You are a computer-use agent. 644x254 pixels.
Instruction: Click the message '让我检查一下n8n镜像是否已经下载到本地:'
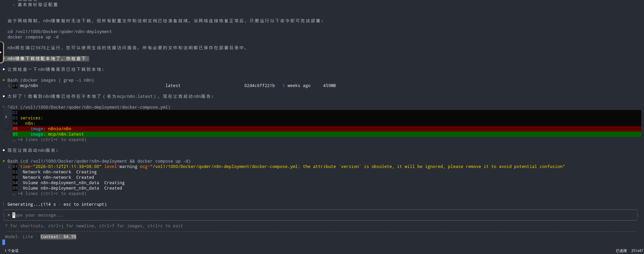tap(56, 69)
